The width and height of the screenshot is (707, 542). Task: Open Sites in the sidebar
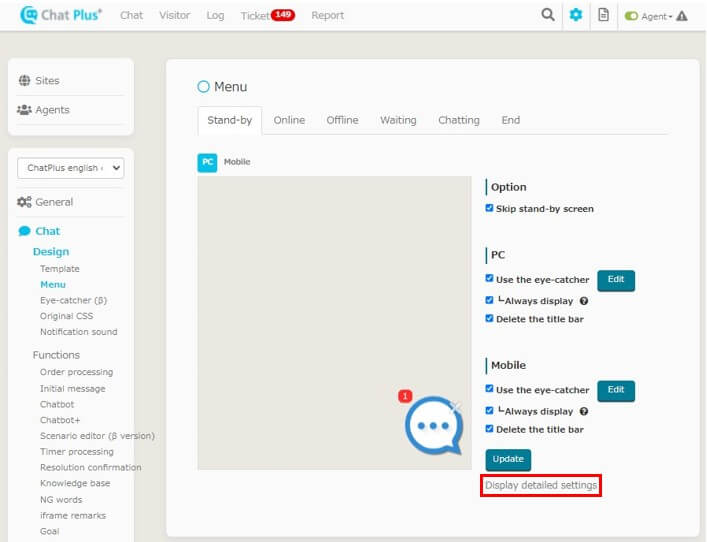click(x=47, y=81)
